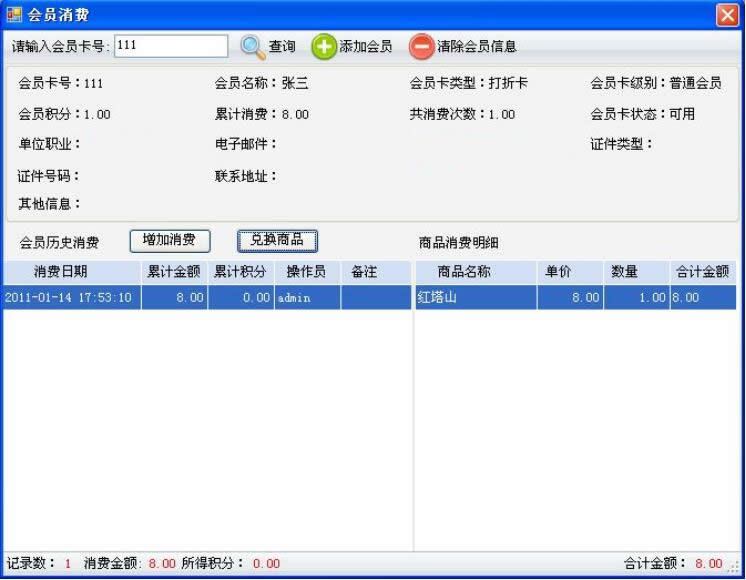Click the admin operator cell
746x580 pixels.
pyautogui.click(x=307, y=297)
